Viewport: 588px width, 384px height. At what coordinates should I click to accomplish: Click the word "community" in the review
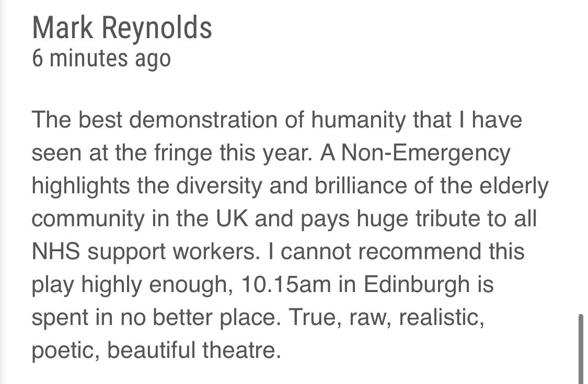click(87, 219)
